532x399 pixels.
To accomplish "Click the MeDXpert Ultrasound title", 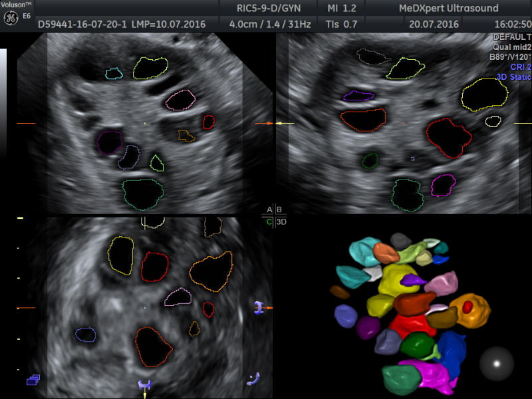I will click(x=448, y=8).
